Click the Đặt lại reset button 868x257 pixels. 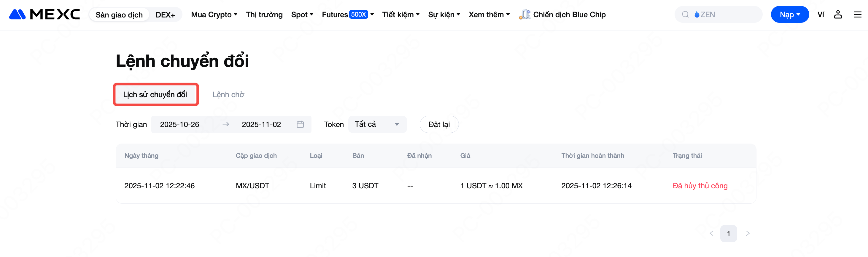[x=439, y=124]
